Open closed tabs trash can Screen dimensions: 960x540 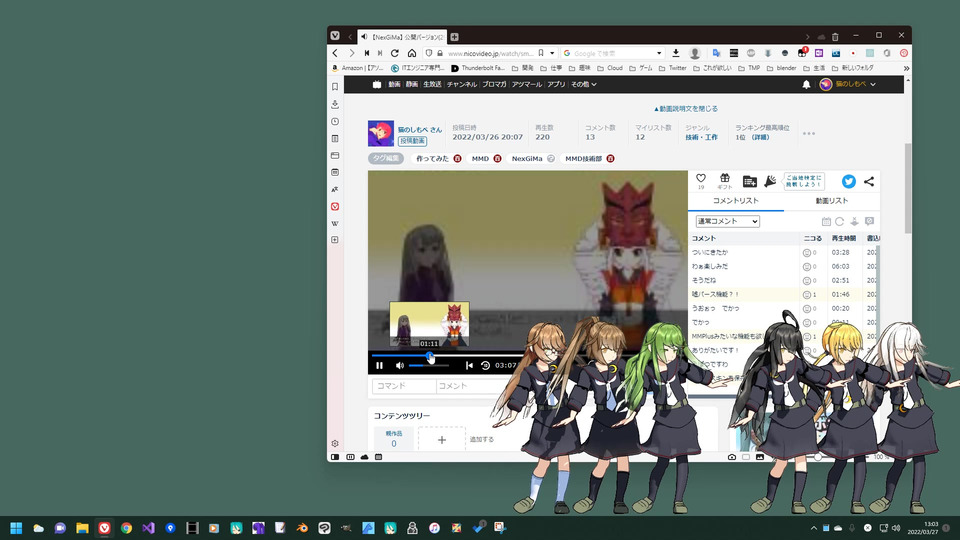[835, 37]
